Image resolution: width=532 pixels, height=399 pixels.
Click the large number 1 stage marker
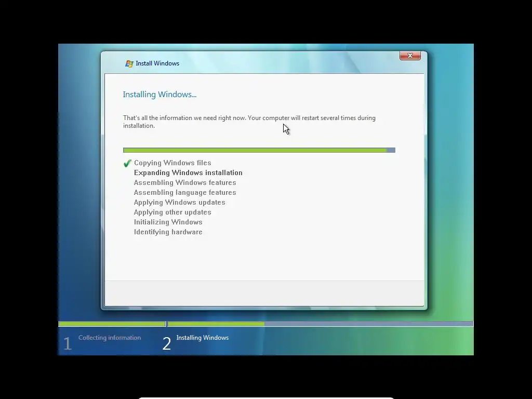[x=68, y=343]
